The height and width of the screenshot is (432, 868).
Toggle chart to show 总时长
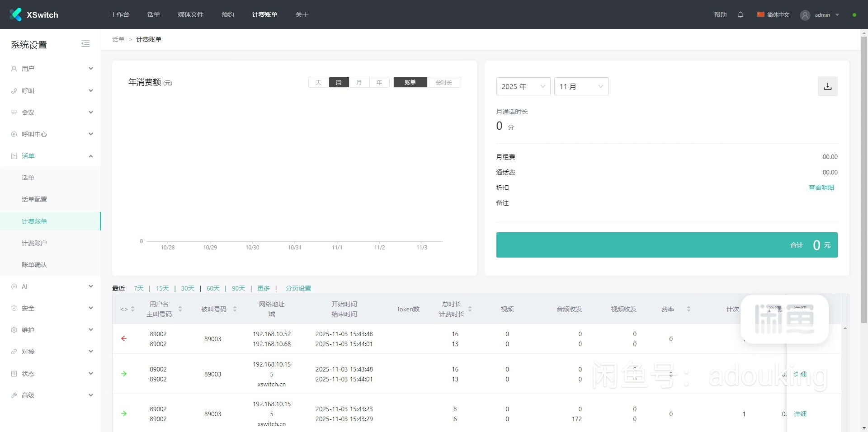[443, 82]
